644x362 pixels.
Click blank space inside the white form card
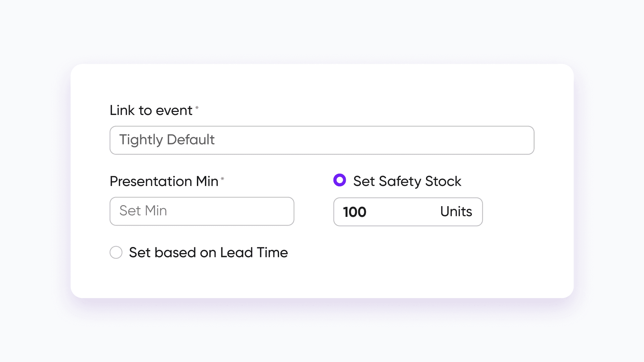pyautogui.click(x=436, y=265)
